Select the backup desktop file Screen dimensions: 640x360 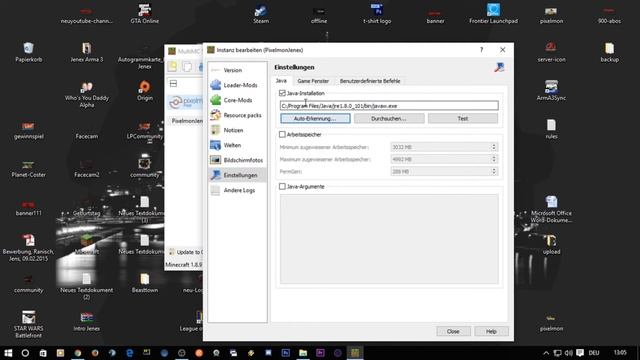(609, 52)
